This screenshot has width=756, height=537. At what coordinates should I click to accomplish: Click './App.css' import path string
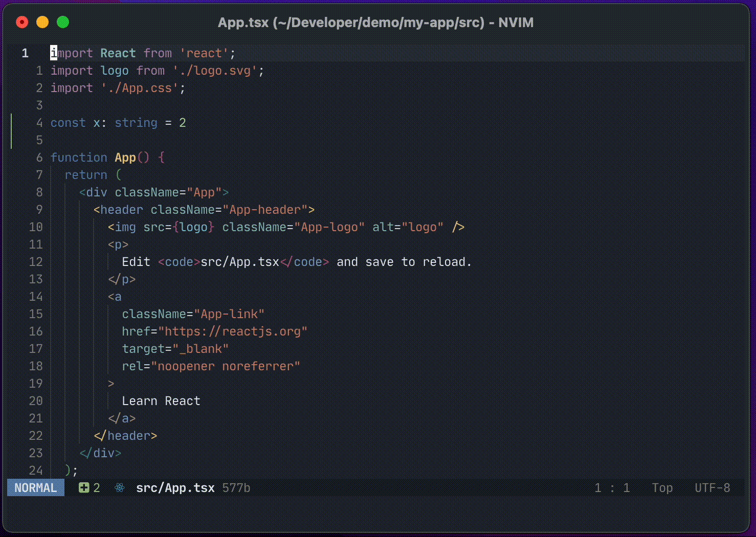(x=140, y=88)
